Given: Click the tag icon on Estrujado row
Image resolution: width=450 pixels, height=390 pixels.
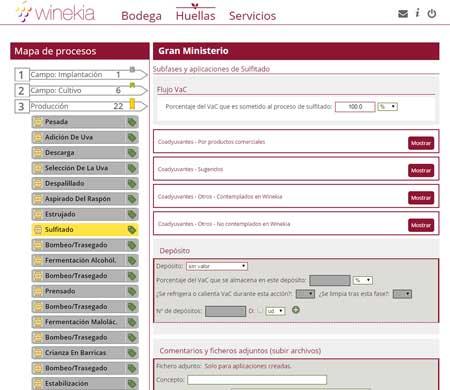Looking at the screenshot, I should point(132,214).
